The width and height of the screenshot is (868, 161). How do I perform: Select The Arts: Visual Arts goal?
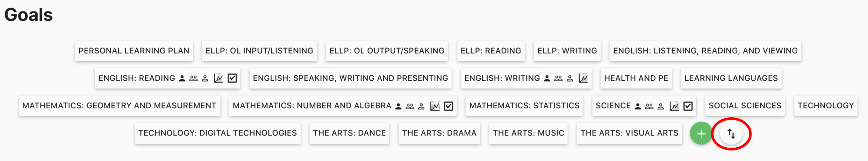pos(629,133)
